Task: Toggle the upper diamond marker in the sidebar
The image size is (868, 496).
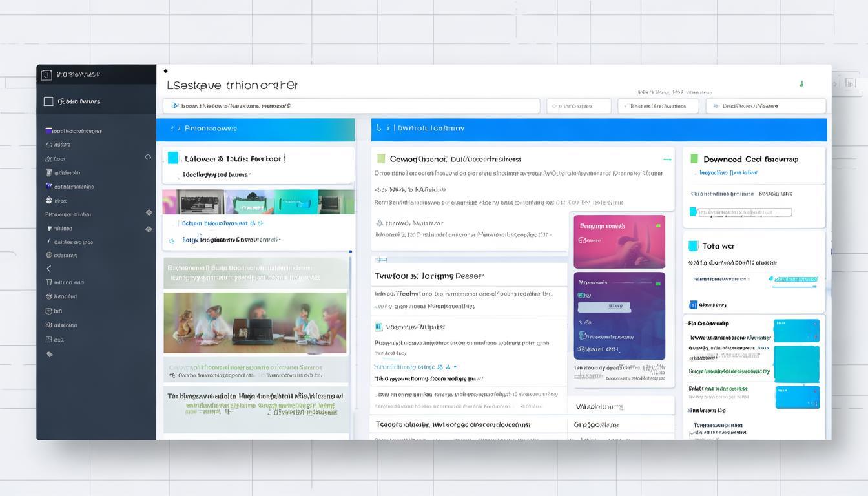Action: click(x=149, y=212)
